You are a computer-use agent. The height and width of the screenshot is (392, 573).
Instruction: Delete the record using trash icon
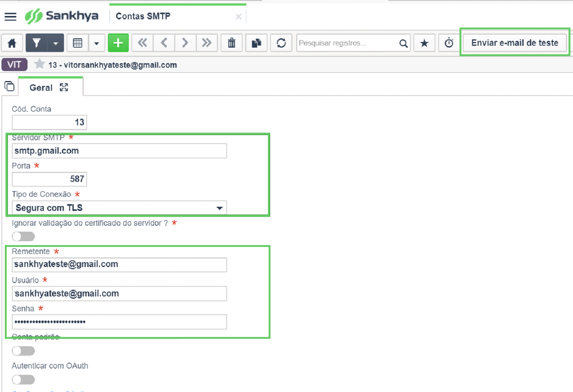pyautogui.click(x=231, y=43)
